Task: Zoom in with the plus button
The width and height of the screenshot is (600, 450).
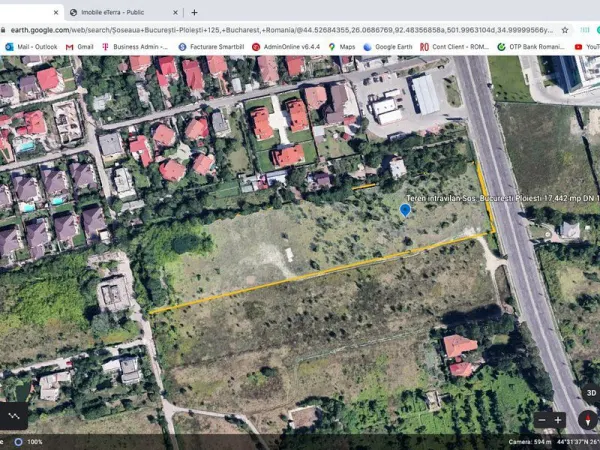Action: coord(558,420)
